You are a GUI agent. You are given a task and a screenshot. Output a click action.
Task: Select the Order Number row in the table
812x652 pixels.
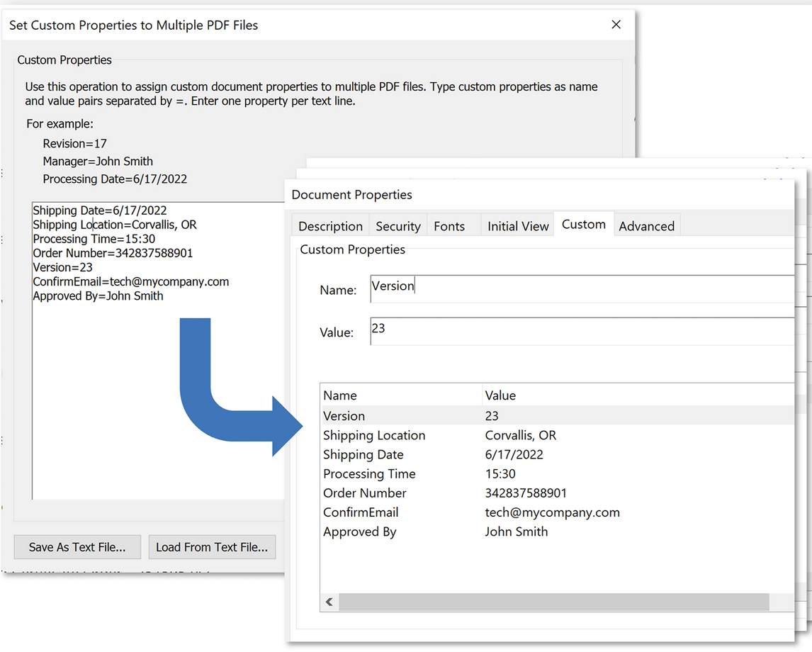557,493
